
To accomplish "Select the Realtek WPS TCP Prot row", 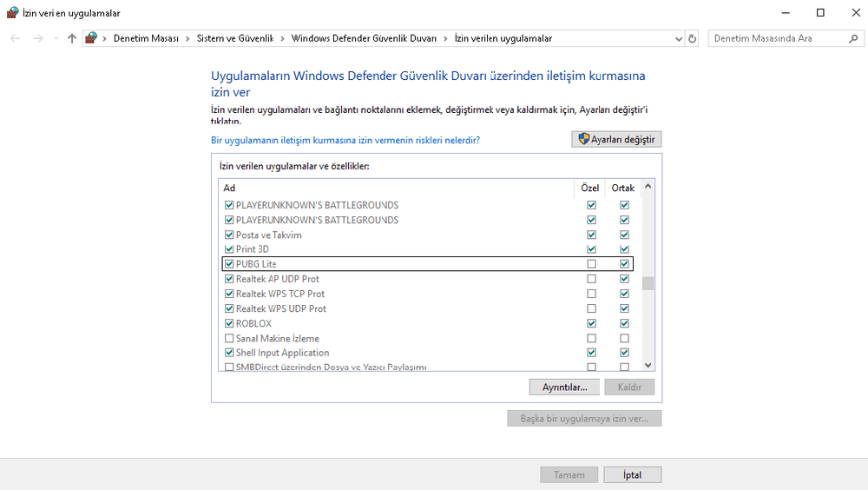I will click(427, 294).
